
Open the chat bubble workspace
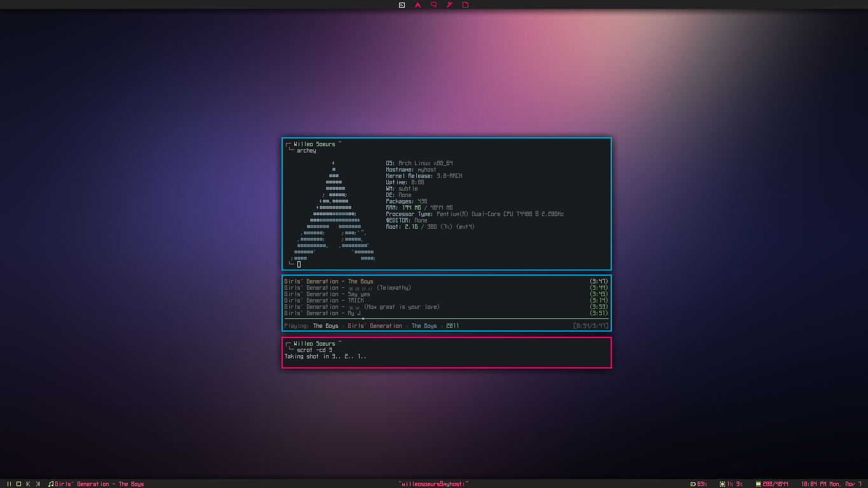(433, 4)
